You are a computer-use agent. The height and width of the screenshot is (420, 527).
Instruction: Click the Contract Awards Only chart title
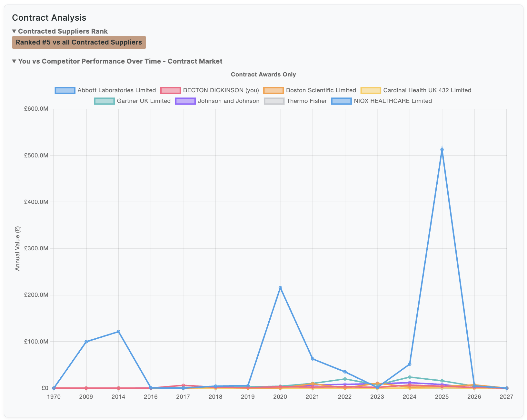[263, 75]
